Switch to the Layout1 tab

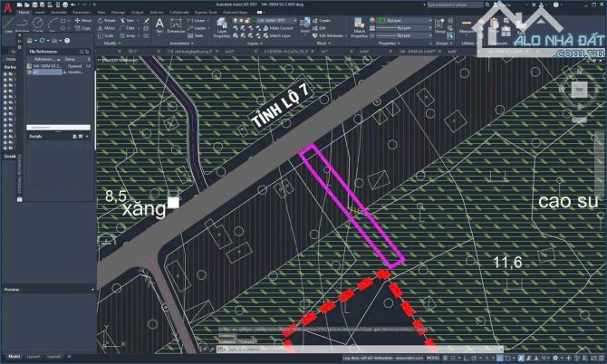click(x=34, y=357)
